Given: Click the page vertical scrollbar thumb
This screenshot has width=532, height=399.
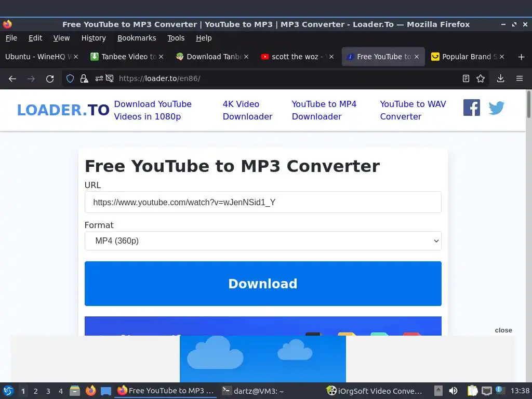Looking at the screenshot, I should point(528,104).
